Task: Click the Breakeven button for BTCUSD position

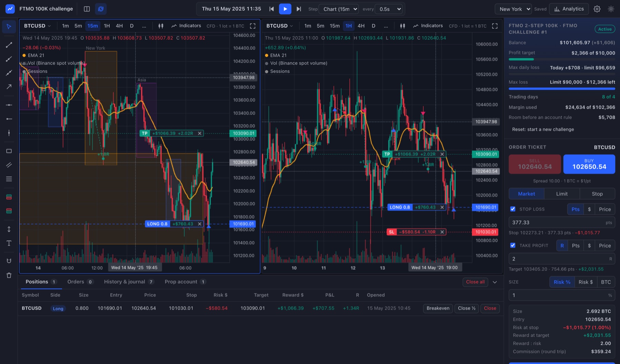Action: (x=438, y=308)
